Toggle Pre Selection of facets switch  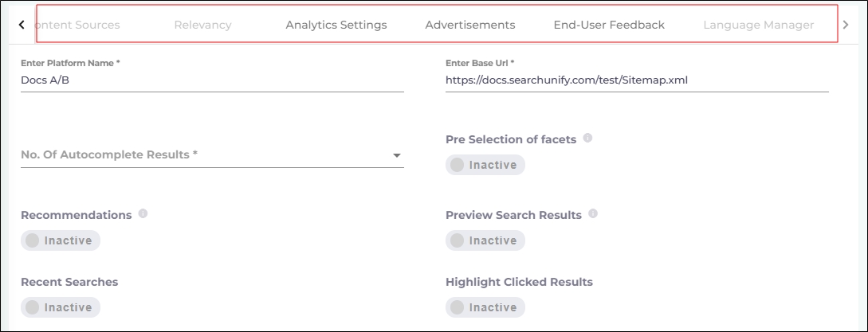(x=485, y=165)
